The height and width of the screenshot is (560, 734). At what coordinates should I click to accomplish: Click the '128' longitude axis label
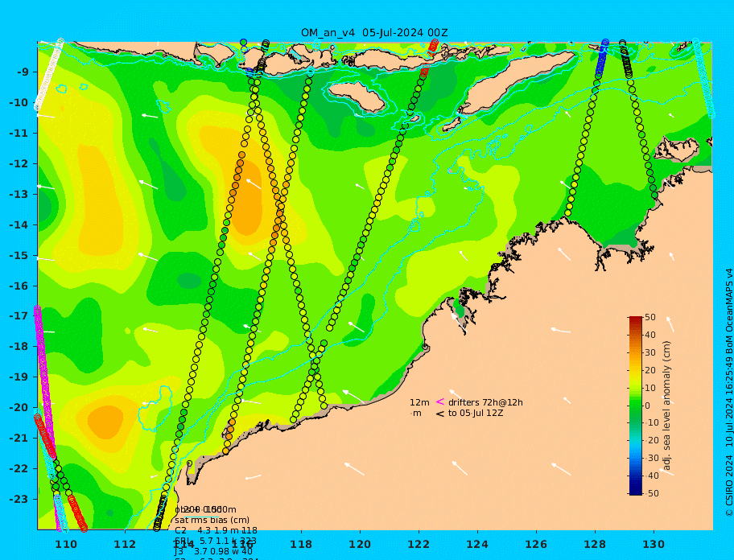595,544
